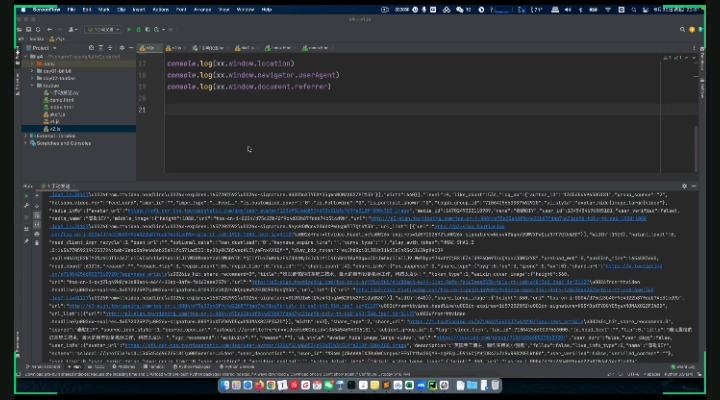Expand External Libraries node
720x400 pixels.
[26, 136]
